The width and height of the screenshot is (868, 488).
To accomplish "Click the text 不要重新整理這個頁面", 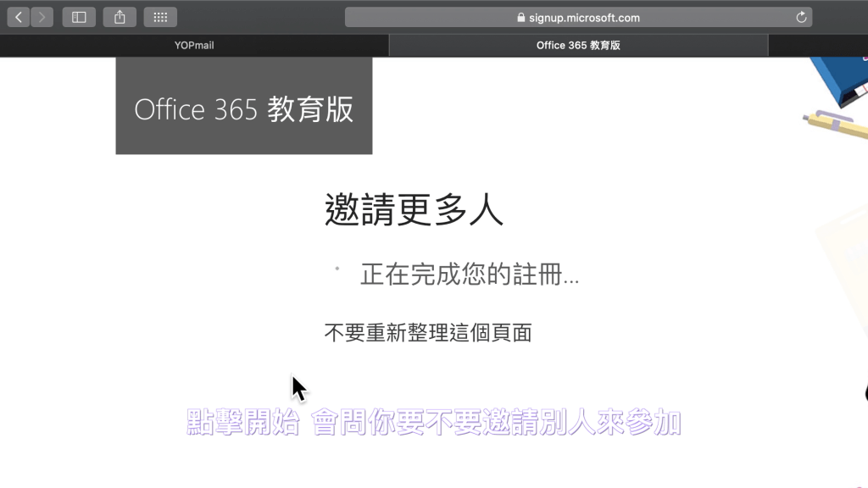I will click(x=428, y=333).
